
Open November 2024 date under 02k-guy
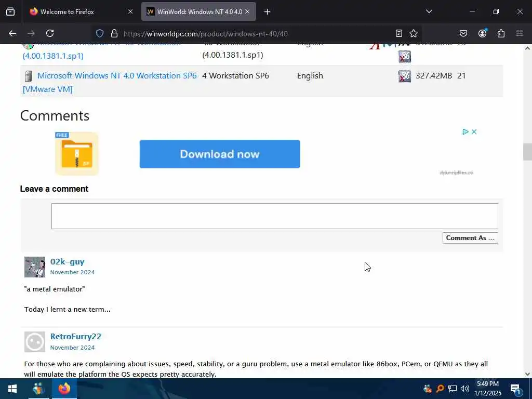(x=72, y=272)
